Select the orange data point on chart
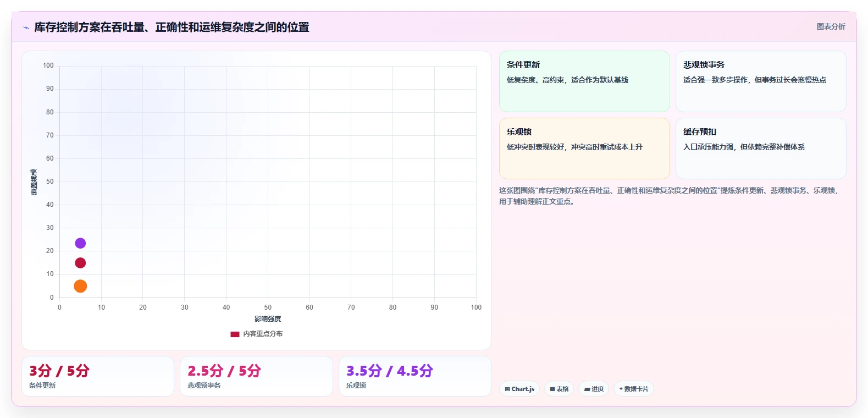Screen dimensions: 868x418 click(80, 286)
